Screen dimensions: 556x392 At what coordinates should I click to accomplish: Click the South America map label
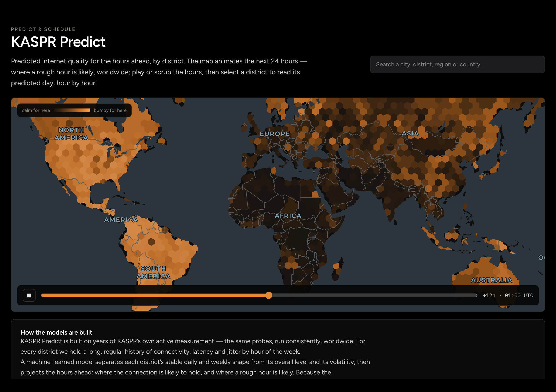[153, 272]
